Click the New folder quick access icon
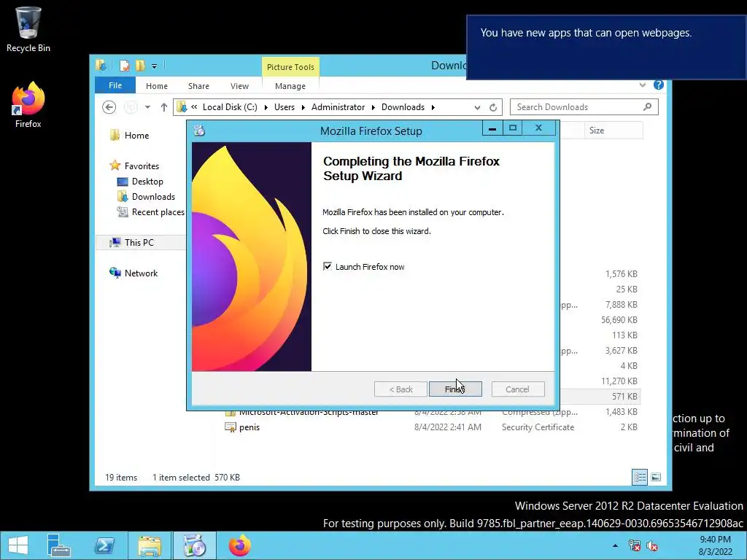Screen dimensions: 747x560 (x=140, y=66)
